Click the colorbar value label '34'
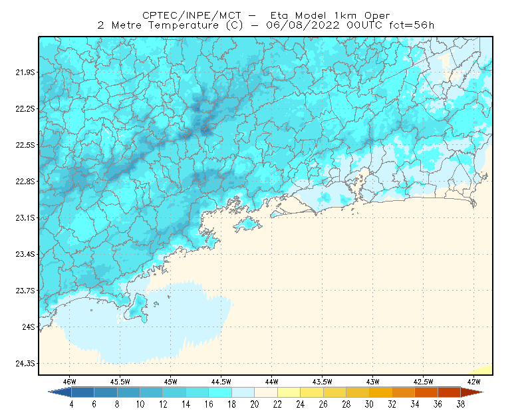Image resolution: width=532 pixels, height=411 pixels. click(x=415, y=404)
